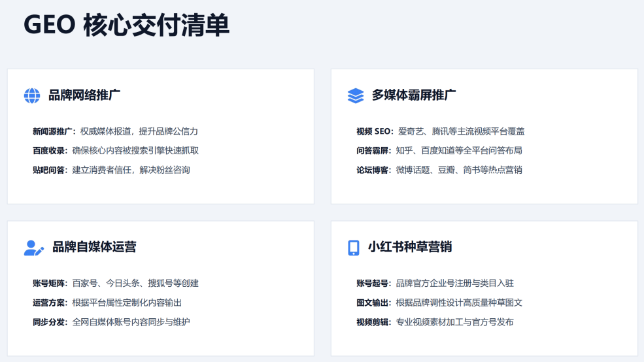
Task: Click the 视频 SEO list item
Action: [440, 131]
